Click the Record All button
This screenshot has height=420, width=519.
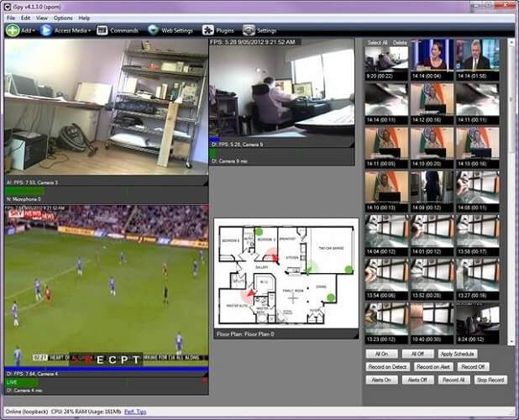tap(453, 380)
